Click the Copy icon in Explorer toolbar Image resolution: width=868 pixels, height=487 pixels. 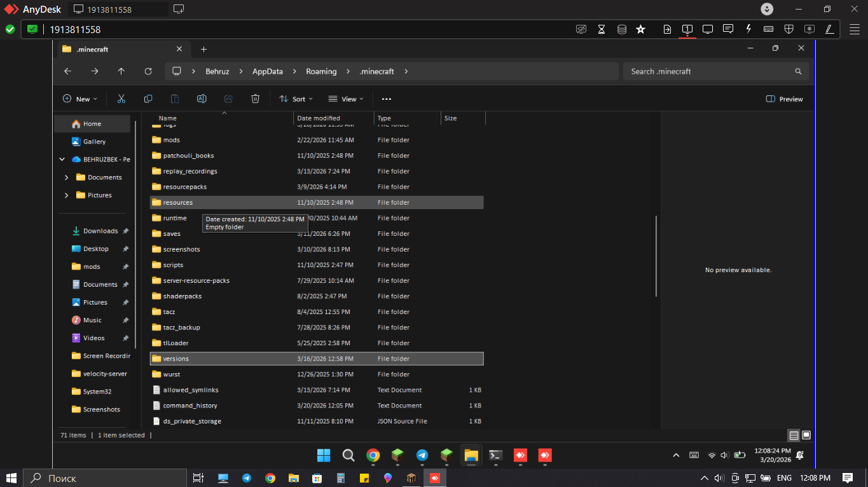[148, 99]
